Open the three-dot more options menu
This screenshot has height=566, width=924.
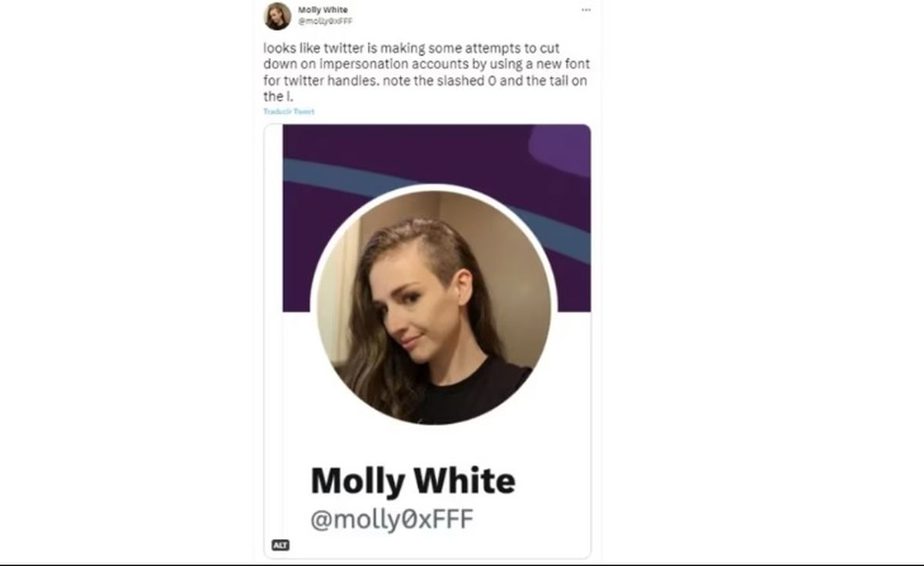(x=586, y=10)
